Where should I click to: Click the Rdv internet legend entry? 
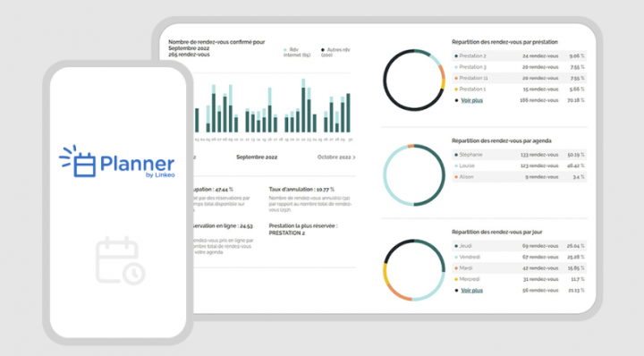pyautogui.click(x=297, y=52)
